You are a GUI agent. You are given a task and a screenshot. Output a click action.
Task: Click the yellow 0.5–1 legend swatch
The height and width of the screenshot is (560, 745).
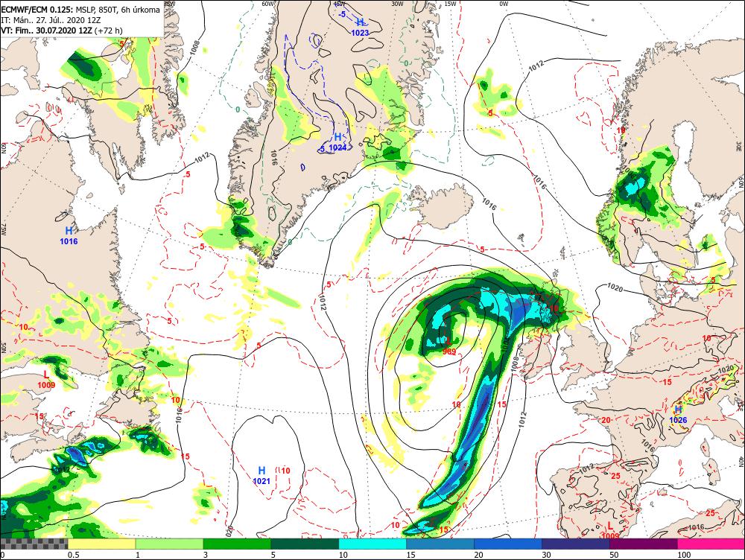[101, 544]
